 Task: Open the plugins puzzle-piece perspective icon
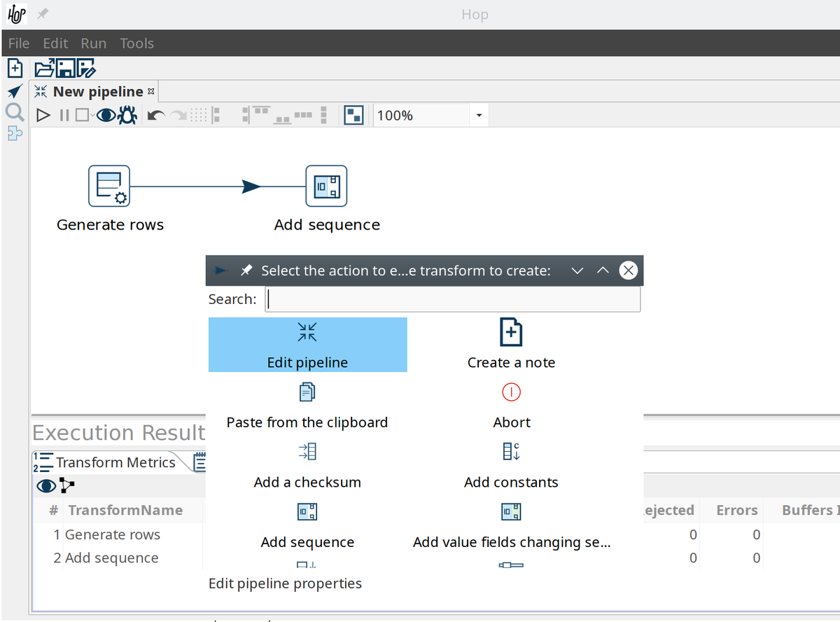click(x=15, y=133)
